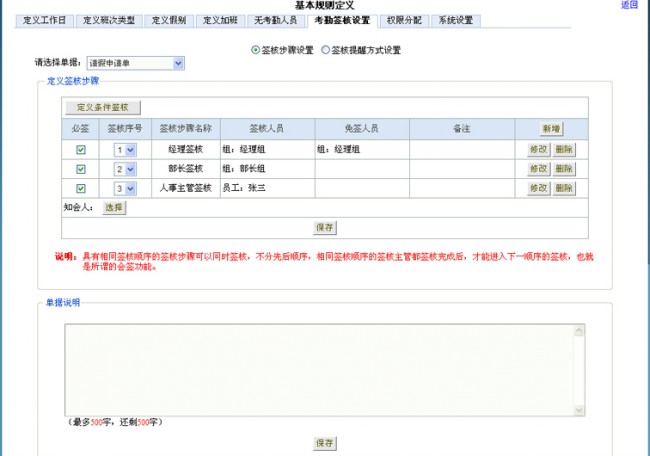Open sequence number dropdown for 经理签核
650x456 pixels.
125,150
